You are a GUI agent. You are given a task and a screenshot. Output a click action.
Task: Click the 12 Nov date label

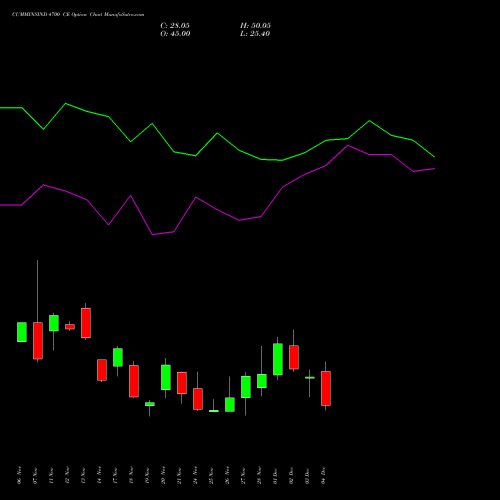[67, 475]
